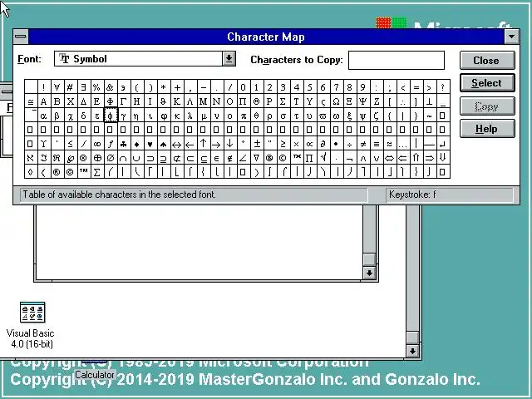532x399 pixels.
Task: Pick the spade suit symbol cell
Action: 163,144
